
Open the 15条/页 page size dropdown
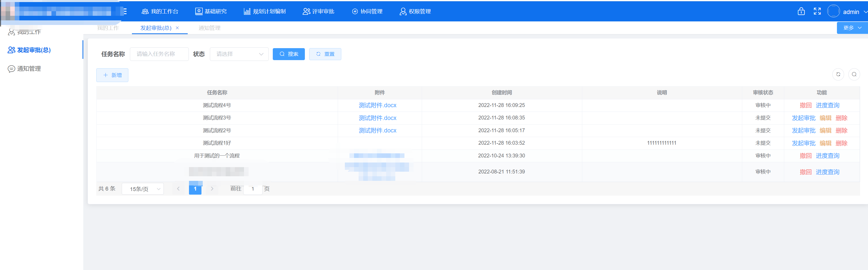click(143, 189)
